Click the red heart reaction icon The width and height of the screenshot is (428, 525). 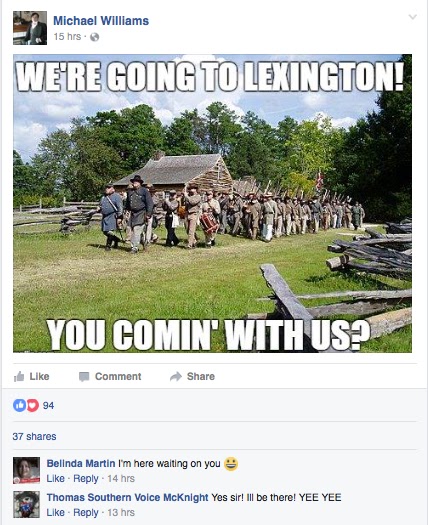(x=32, y=405)
